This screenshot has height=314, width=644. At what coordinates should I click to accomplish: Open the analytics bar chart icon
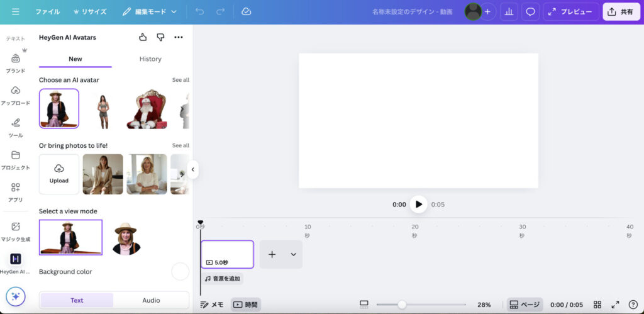click(509, 12)
